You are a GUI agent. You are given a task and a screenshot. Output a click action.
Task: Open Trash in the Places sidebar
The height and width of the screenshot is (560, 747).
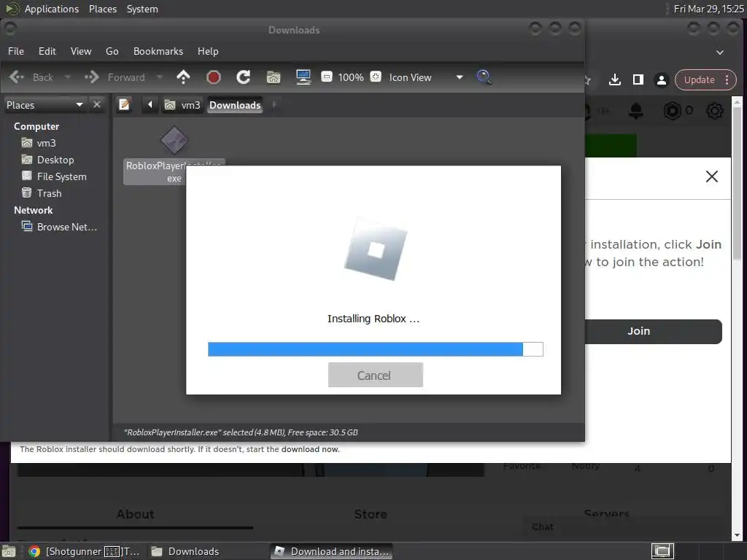pos(42,192)
